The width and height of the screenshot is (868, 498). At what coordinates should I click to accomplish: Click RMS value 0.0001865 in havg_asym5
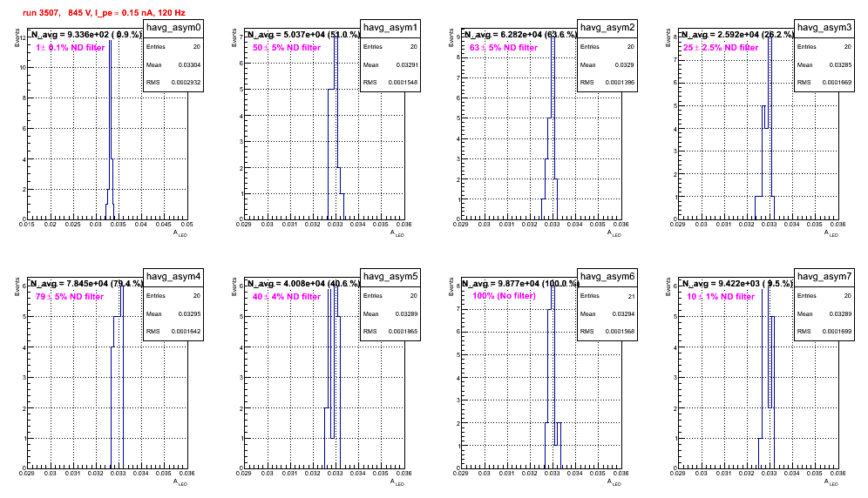pos(403,332)
